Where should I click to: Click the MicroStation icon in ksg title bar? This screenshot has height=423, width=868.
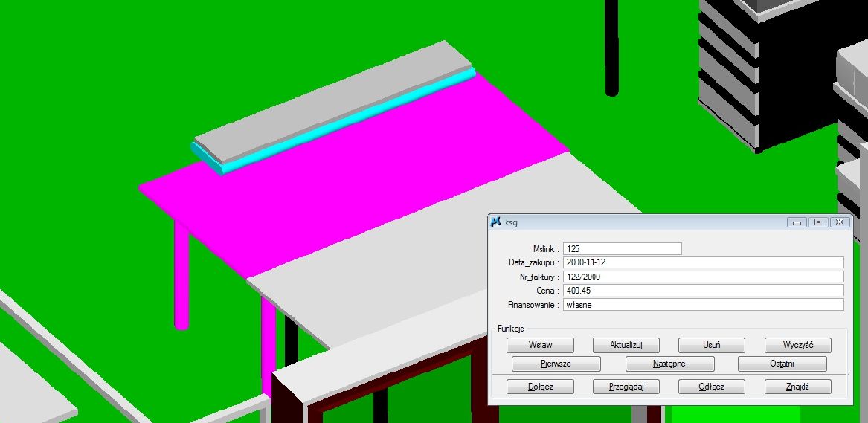click(x=496, y=222)
